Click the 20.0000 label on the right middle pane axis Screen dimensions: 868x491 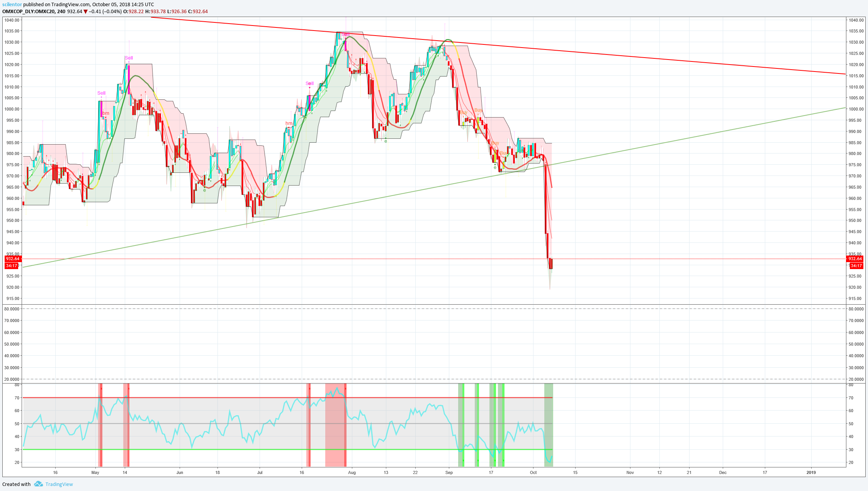tap(856, 379)
